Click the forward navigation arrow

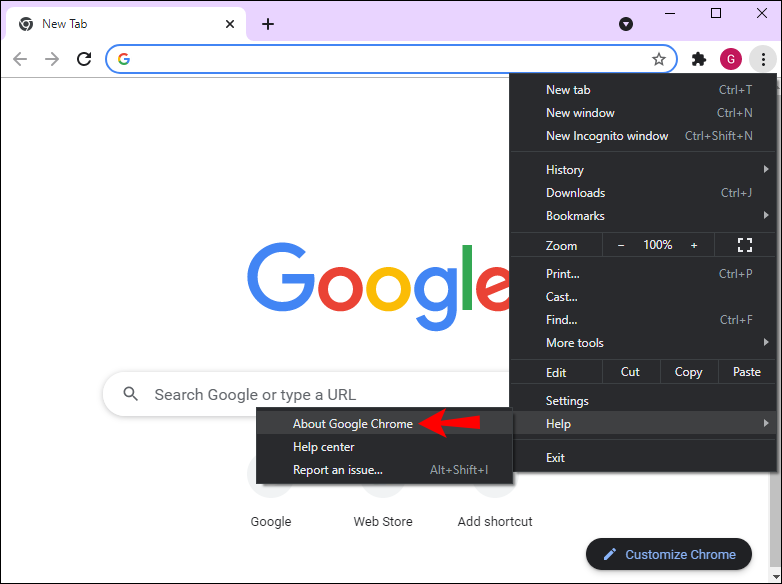click(52, 59)
